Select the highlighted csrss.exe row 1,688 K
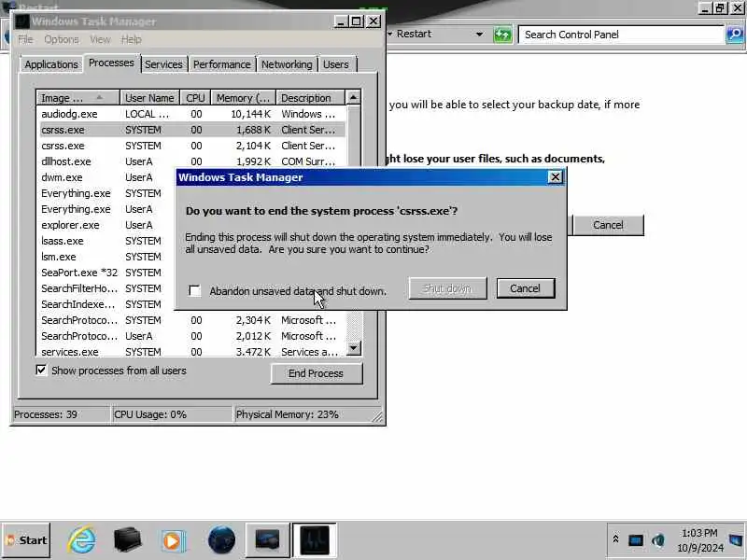This screenshot has height=560, width=747. click(190, 130)
